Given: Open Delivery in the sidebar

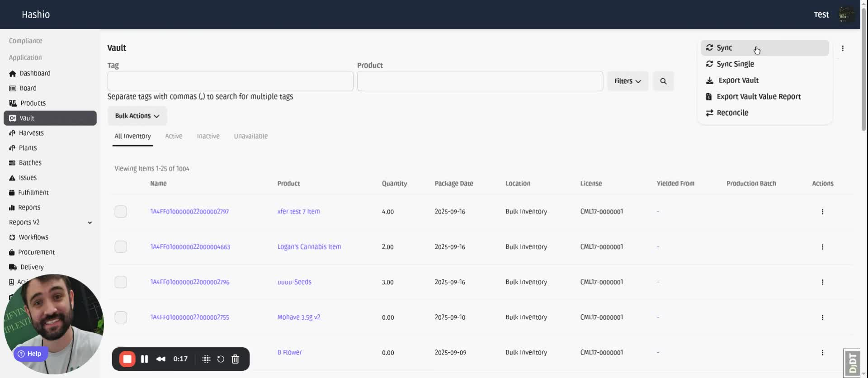Looking at the screenshot, I should (x=27, y=267).
